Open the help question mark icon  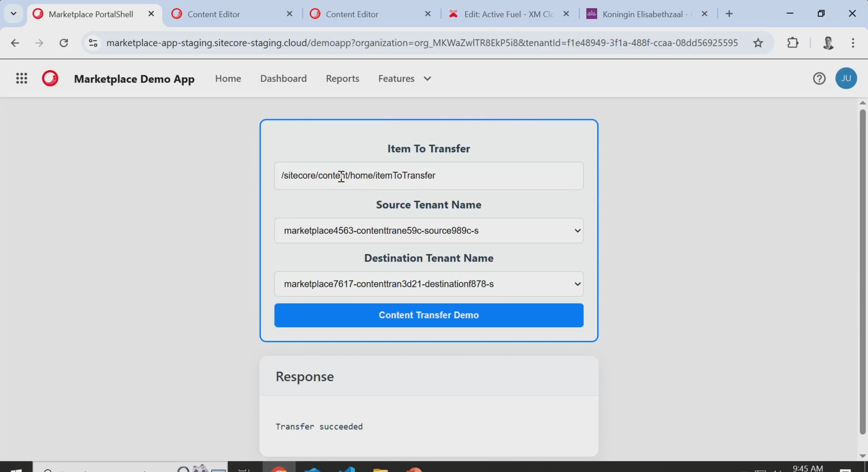click(x=819, y=78)
